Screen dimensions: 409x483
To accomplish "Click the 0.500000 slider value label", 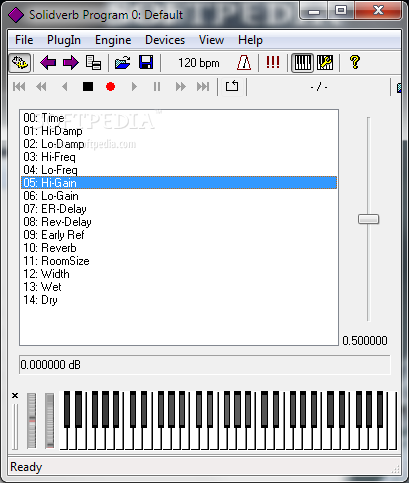I will (x=365, y=341).
